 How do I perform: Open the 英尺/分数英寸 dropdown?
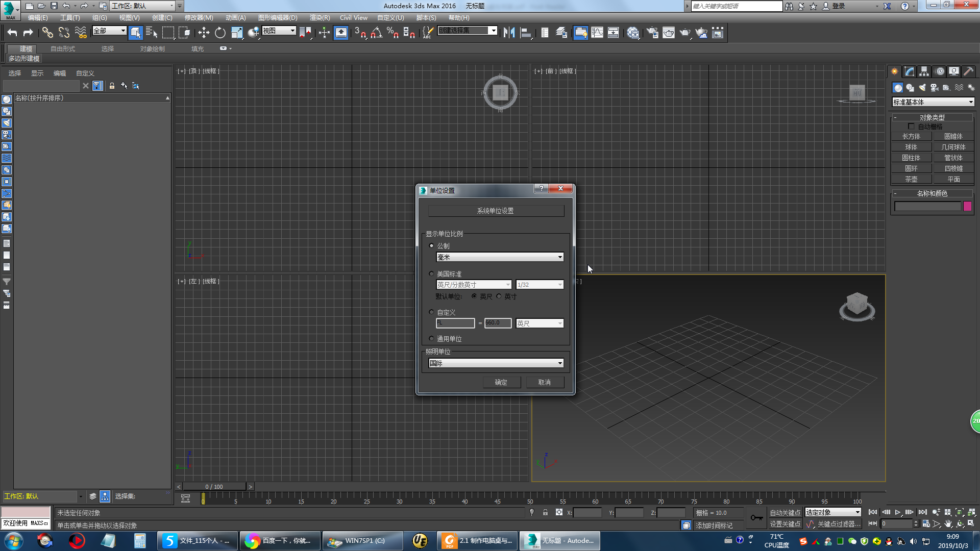[474, 285]
